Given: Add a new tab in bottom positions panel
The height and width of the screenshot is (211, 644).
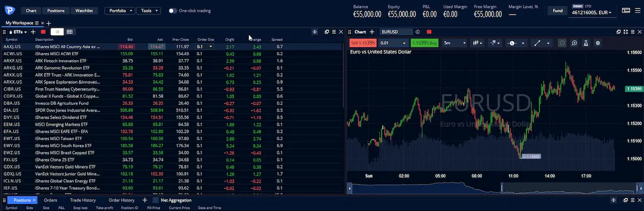Looking at the screenshot, I should point(145,200).
